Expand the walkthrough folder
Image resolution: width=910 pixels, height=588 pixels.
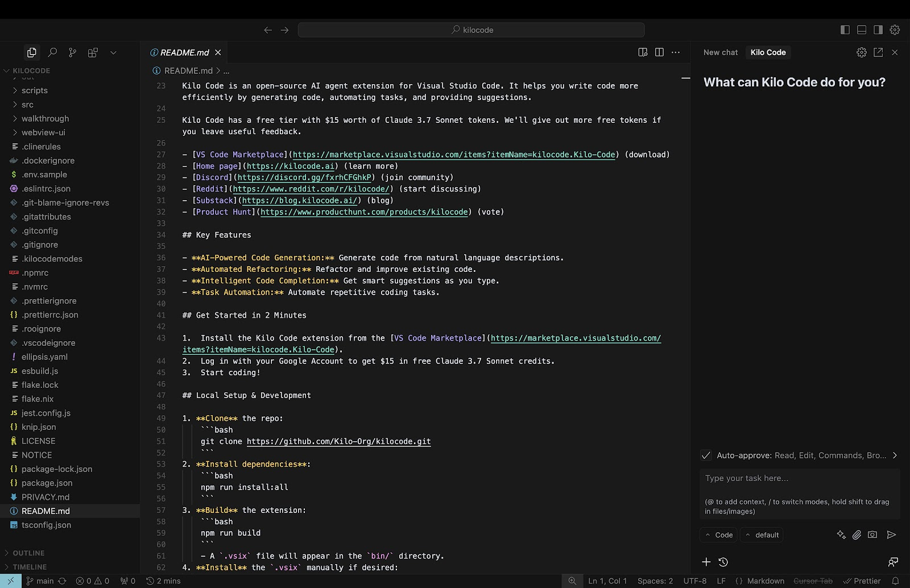click(70, 118)
